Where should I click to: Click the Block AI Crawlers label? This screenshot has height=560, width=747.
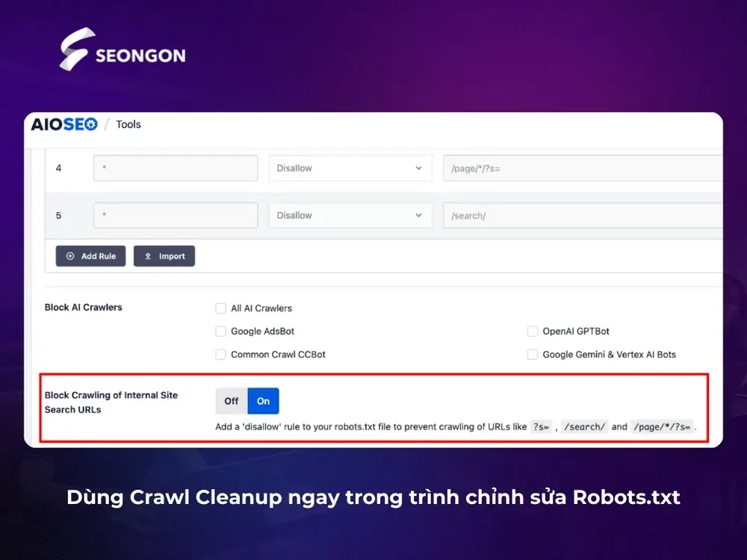tap(84, 307)
